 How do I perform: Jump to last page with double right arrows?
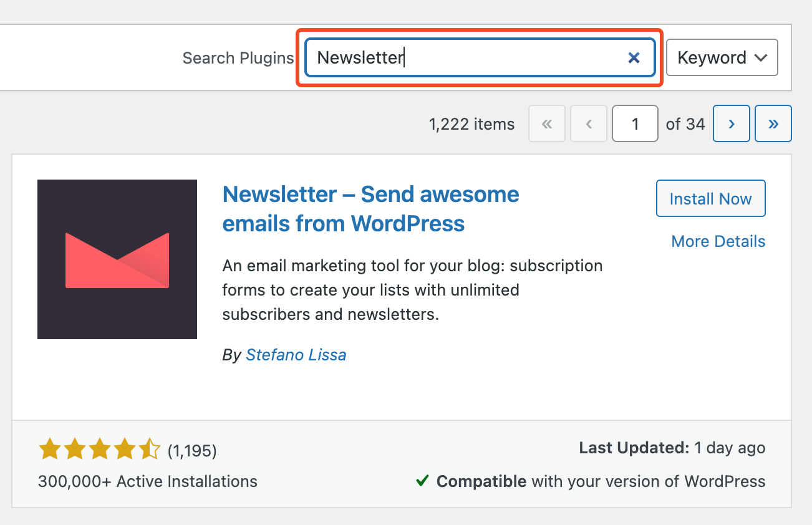tap(773, 123)
